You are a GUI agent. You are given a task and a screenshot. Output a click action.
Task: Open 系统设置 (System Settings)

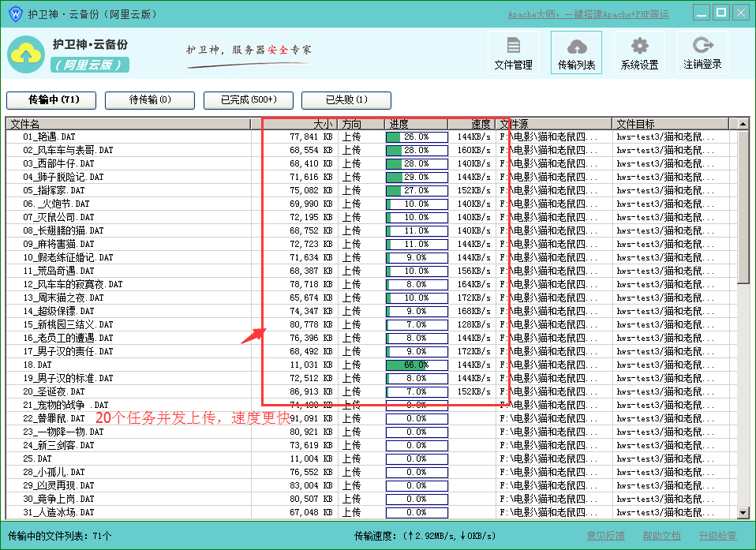click(x=639, y=52)
